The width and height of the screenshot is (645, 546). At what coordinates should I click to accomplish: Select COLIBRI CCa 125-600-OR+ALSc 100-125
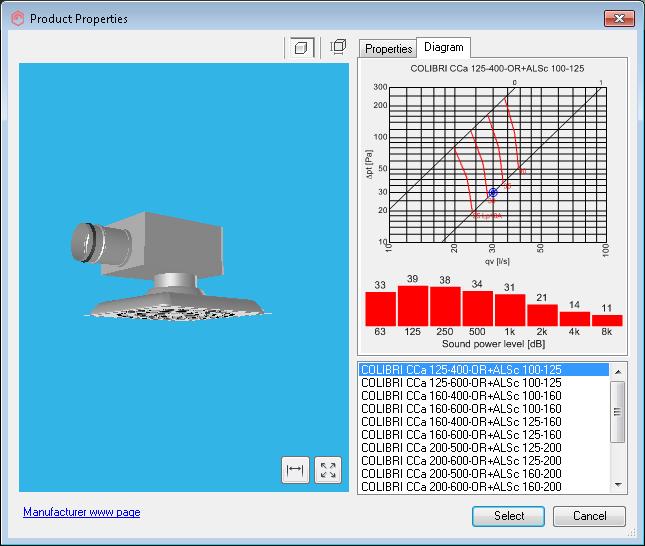click(x=484, y=383)
